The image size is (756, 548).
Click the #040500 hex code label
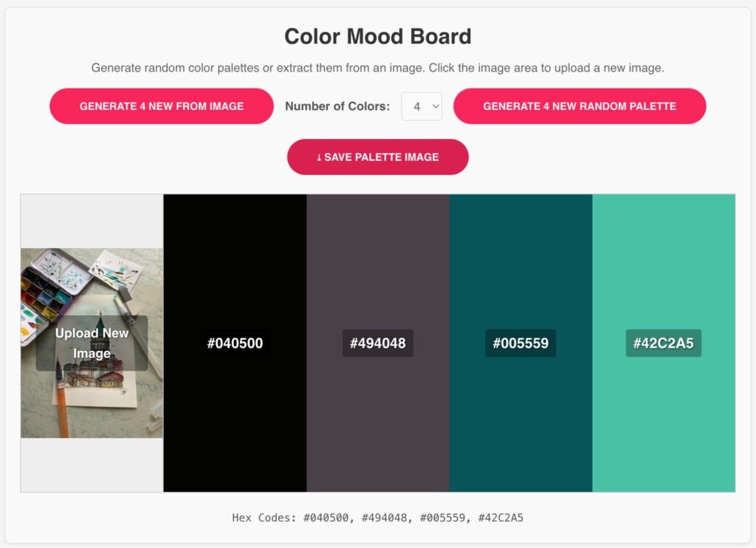[x=235, y=343]
